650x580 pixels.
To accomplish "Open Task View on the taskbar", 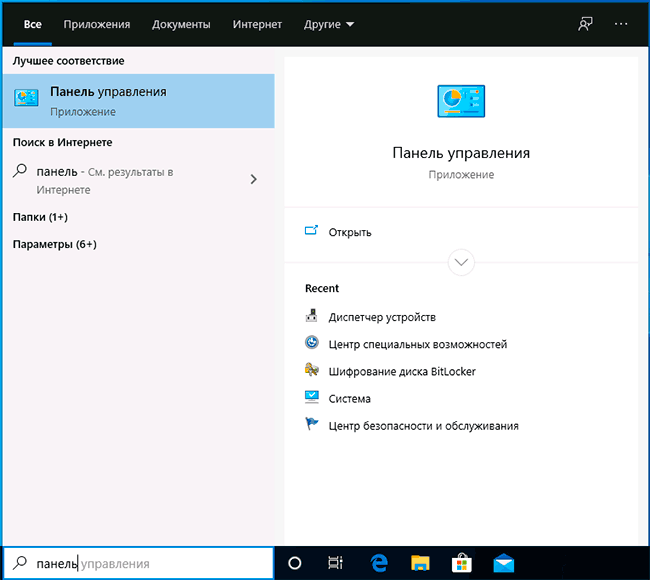I will click(x=335, y=563).
